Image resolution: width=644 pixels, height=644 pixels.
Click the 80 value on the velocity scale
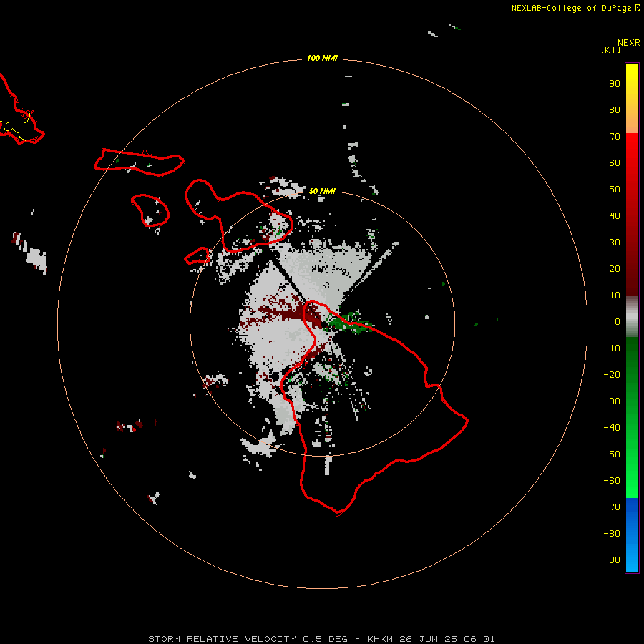(615, 109)
